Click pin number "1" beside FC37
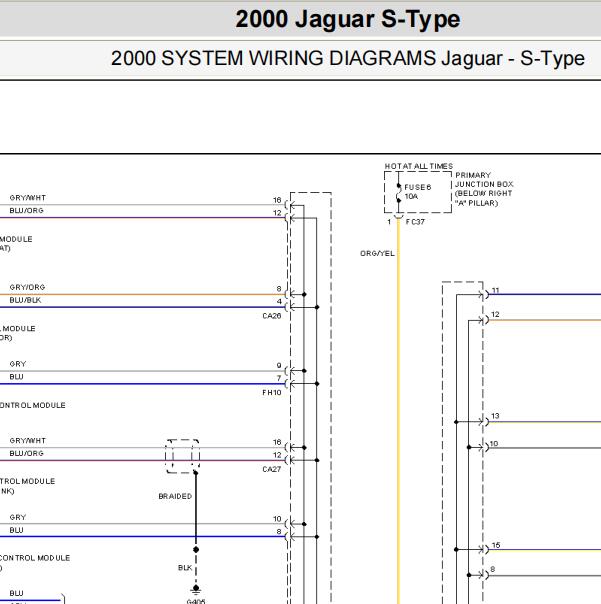This screenshot has width=601, height=604. (389, 222)
